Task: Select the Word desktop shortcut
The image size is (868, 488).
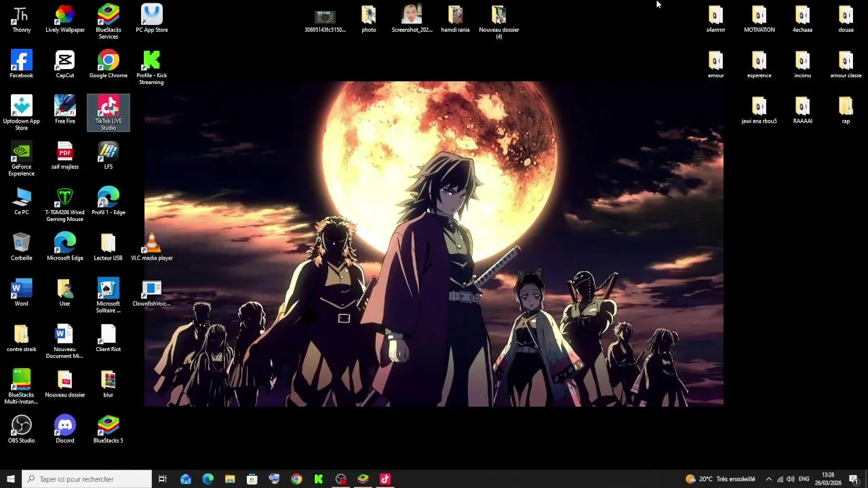Action: 21,292
